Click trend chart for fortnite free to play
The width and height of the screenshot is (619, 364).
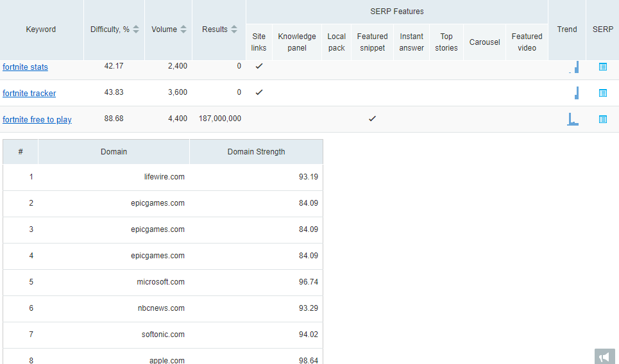(573, 119)
